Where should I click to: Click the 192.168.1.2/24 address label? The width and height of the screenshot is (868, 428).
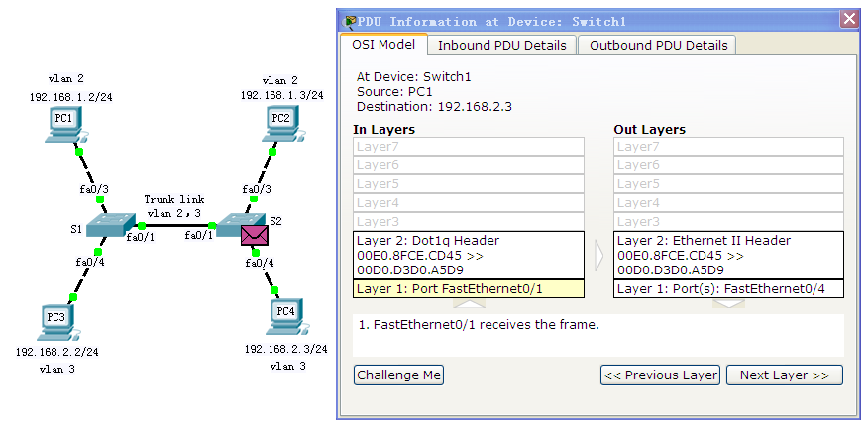71,97
